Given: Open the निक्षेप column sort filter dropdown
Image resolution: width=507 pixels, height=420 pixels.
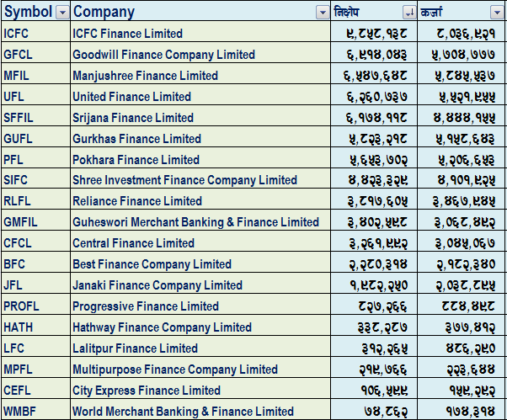Looking at the screenshot, I should pyautogui.click(x=409, y=12).
